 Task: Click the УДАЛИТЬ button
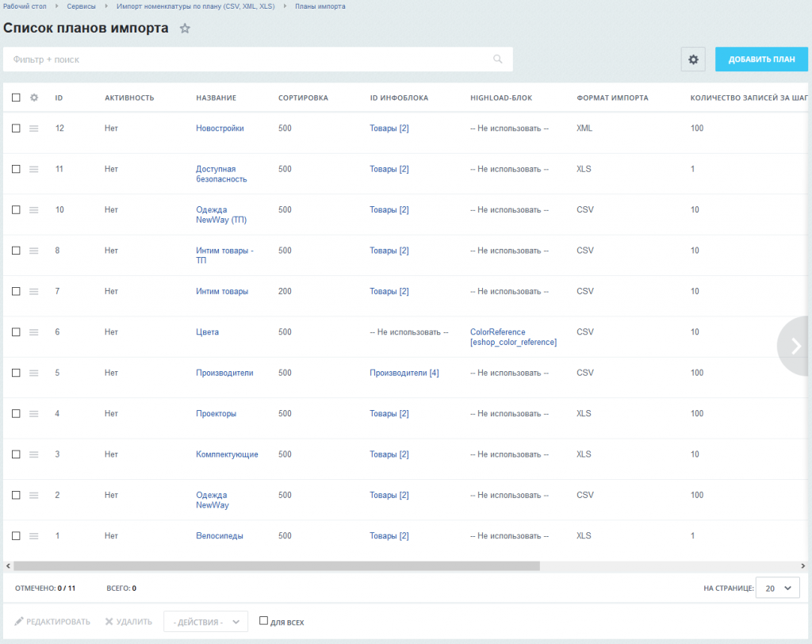point(128,622)
